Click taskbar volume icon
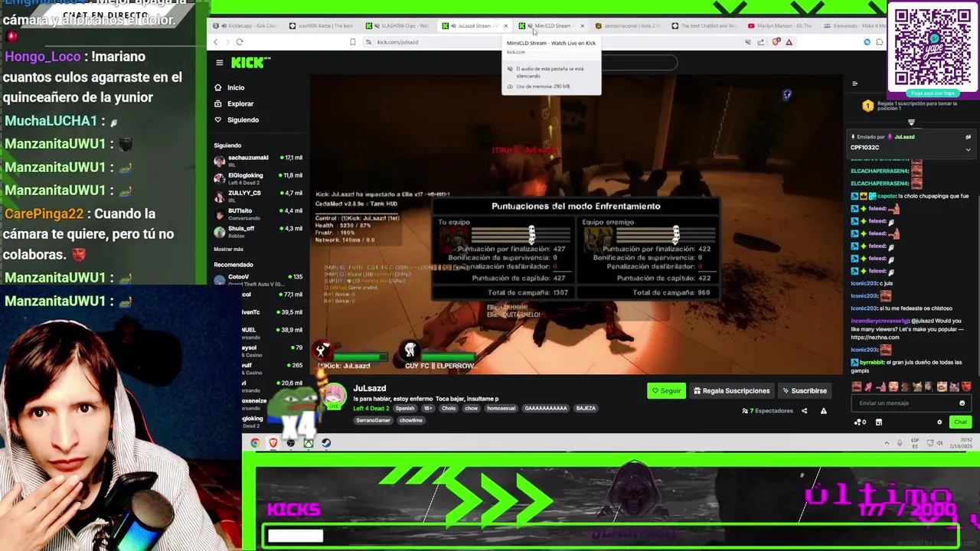Viewport: 980px width, 551px height. [x=940, y=442]
